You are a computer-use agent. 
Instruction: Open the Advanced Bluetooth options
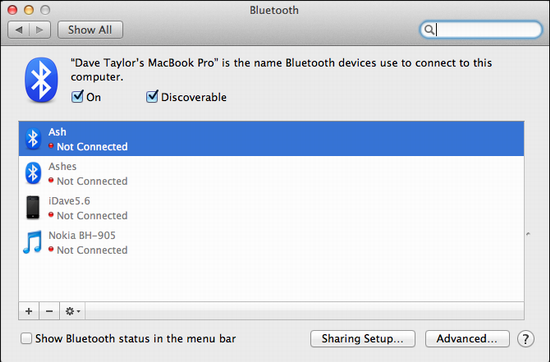click(x=467, y=339)
